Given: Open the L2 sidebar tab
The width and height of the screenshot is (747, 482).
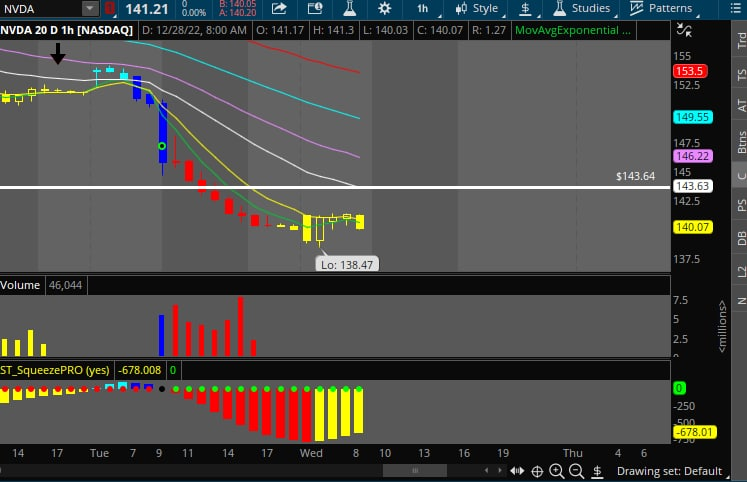Looking at the screenshot, I should (x=741, y=272).
